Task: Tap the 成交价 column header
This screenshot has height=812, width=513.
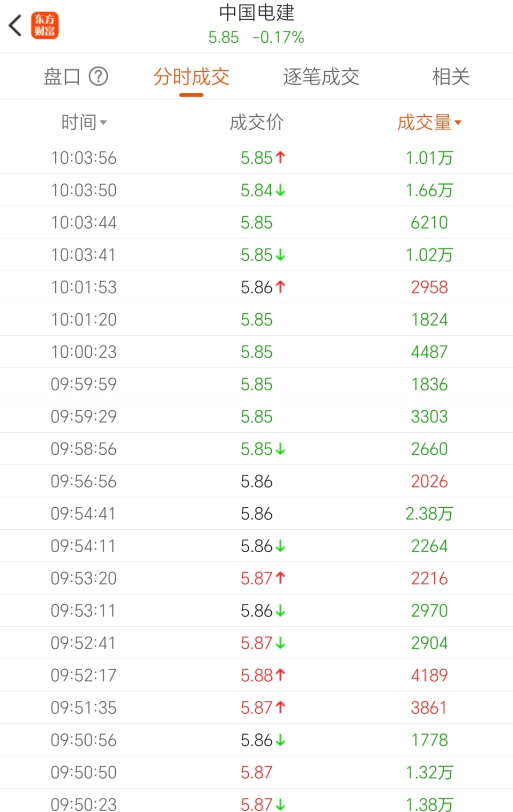Action: point(256,123)
